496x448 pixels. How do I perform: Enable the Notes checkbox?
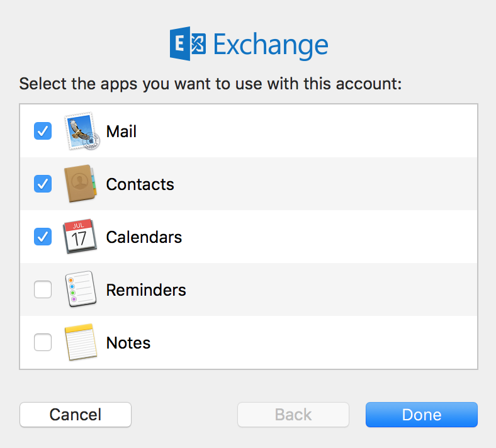(x=43, y=342)
